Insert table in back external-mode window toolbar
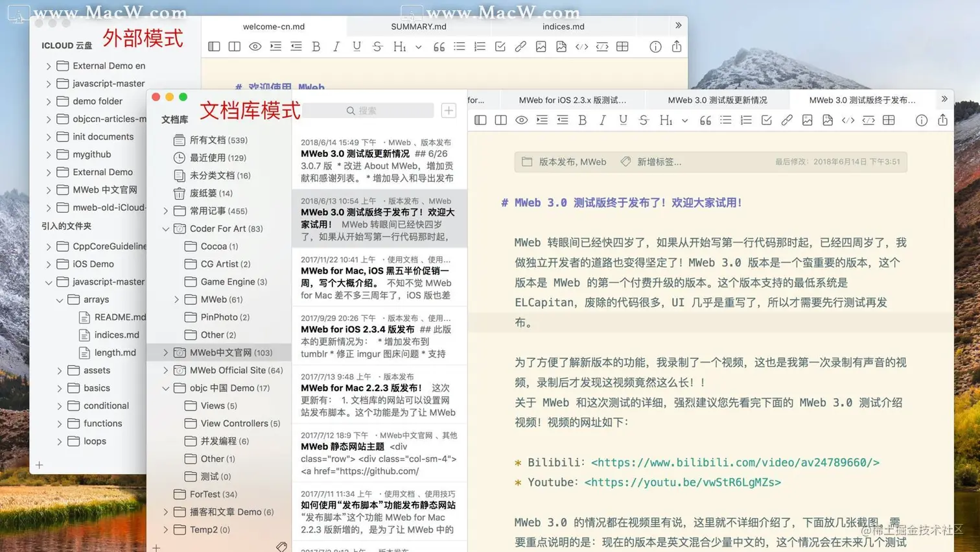This screenshot has height=552, width=980. tap(622, 47)
